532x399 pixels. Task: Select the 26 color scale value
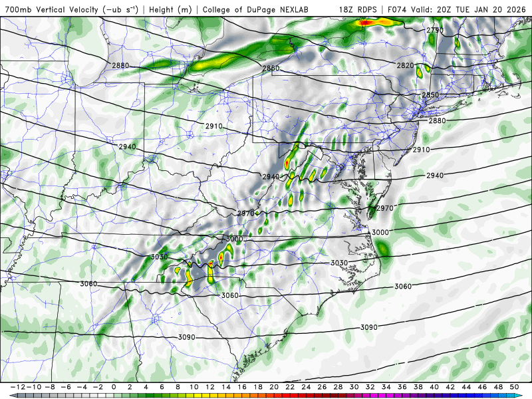coord(322,387)
